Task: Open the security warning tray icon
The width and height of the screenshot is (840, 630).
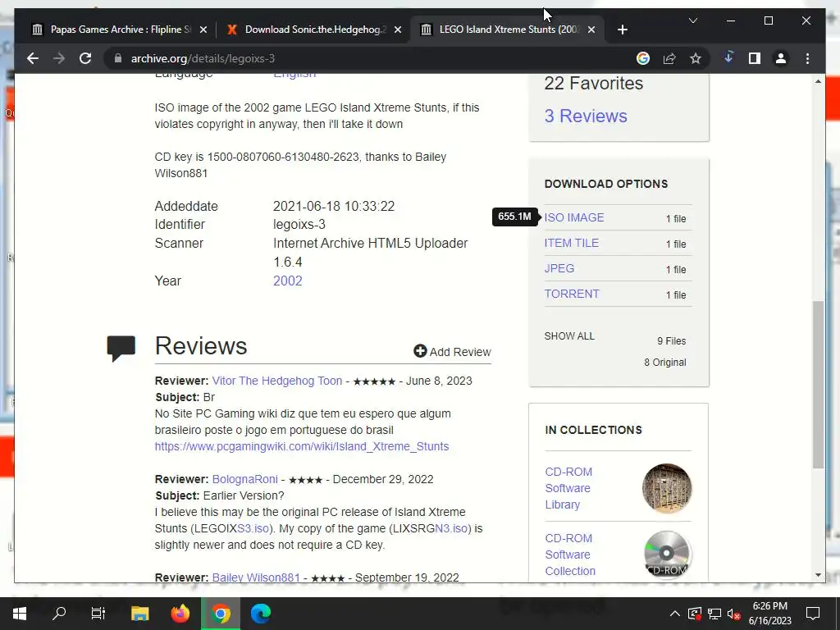Action: [x=694, y=614]
